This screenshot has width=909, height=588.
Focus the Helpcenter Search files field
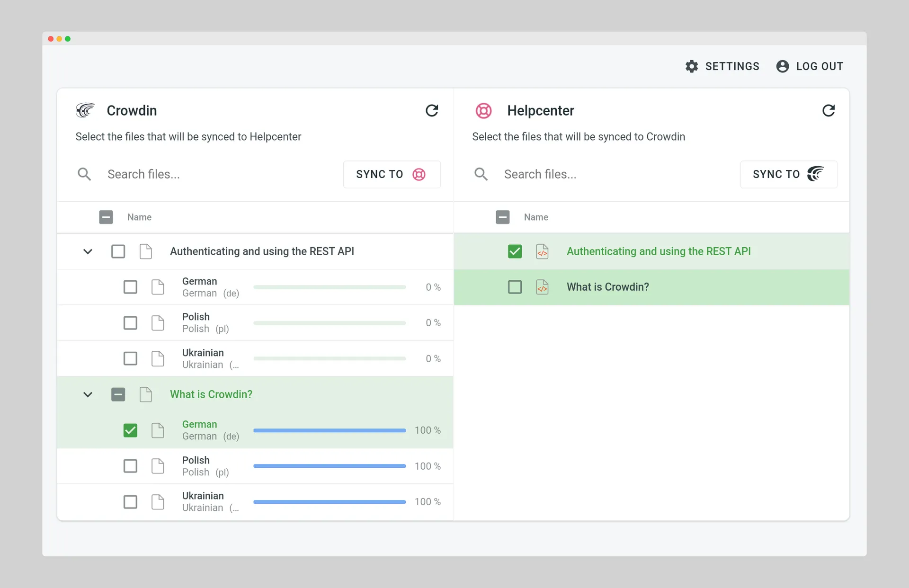click(x=617, y=174)
